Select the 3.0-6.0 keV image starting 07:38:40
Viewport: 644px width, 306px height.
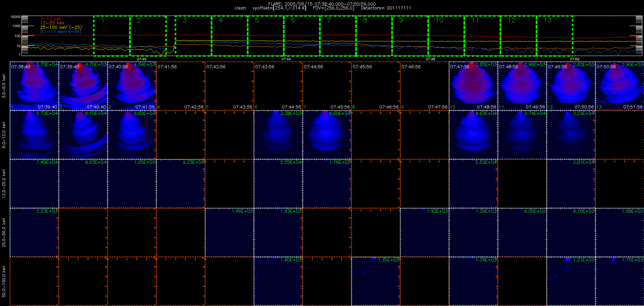point(34,86)
